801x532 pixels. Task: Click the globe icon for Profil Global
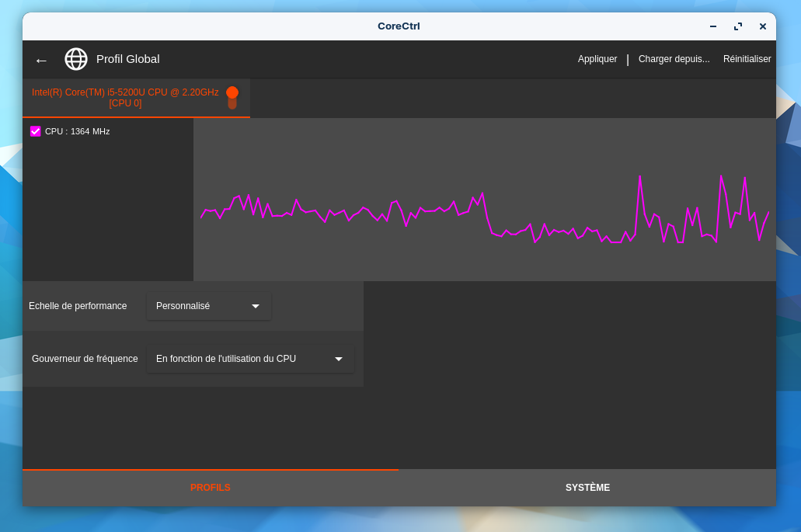76,59
